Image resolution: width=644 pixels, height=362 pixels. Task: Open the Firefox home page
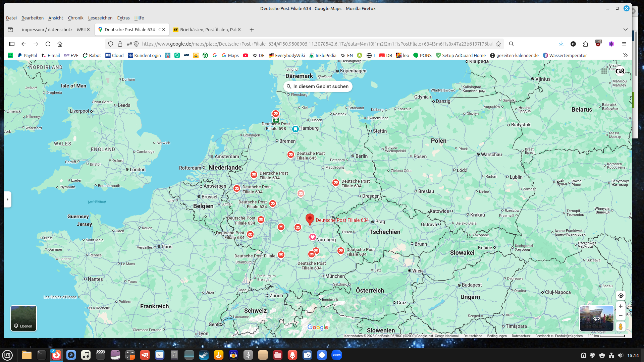click(x=60, y=44)
